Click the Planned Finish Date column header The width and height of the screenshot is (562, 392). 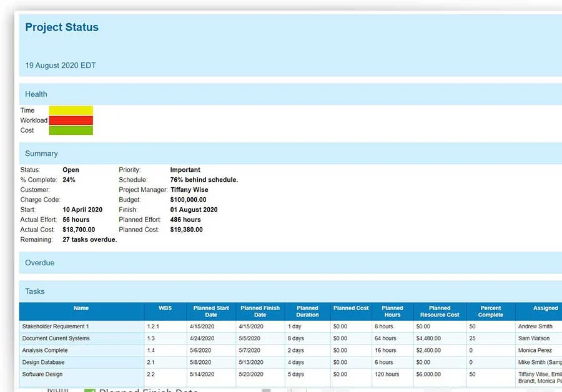coord(260,311)
